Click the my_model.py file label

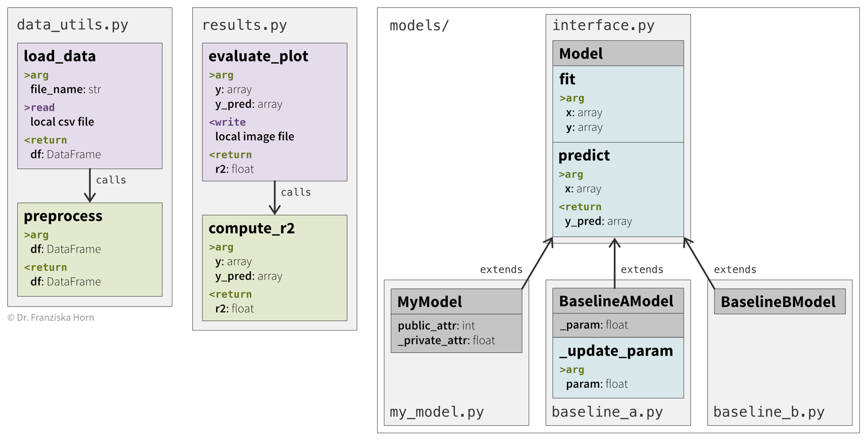click(437, 412)
